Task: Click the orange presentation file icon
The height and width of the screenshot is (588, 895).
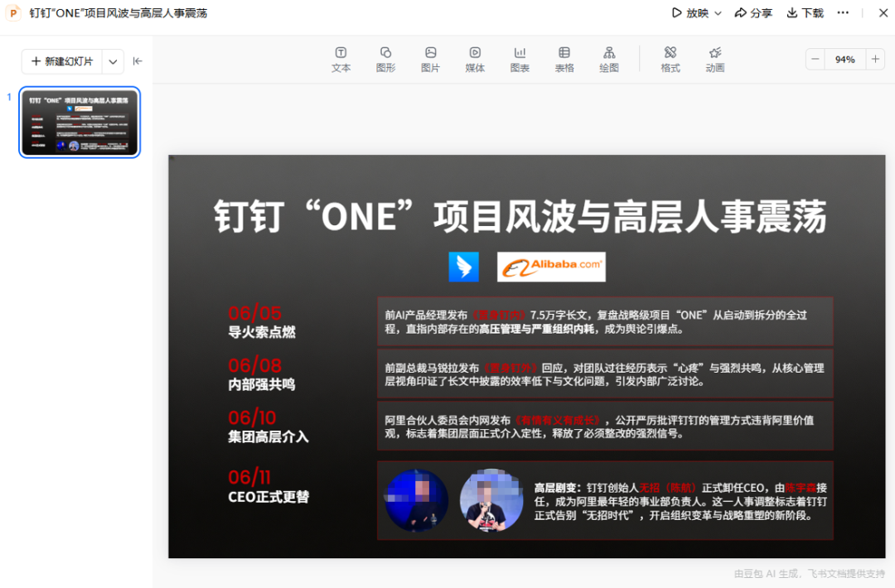Action: point(13,12)
